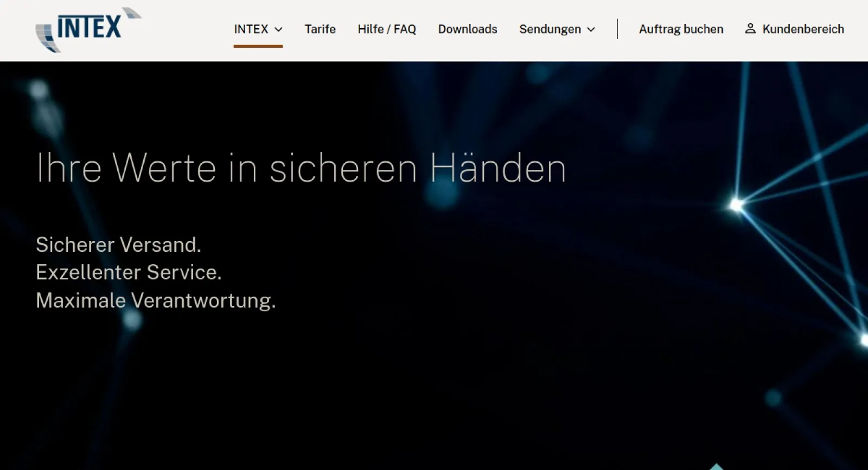Click the text Sicherer Versand.
Viewport: 868px width, 470px height.
118,245
